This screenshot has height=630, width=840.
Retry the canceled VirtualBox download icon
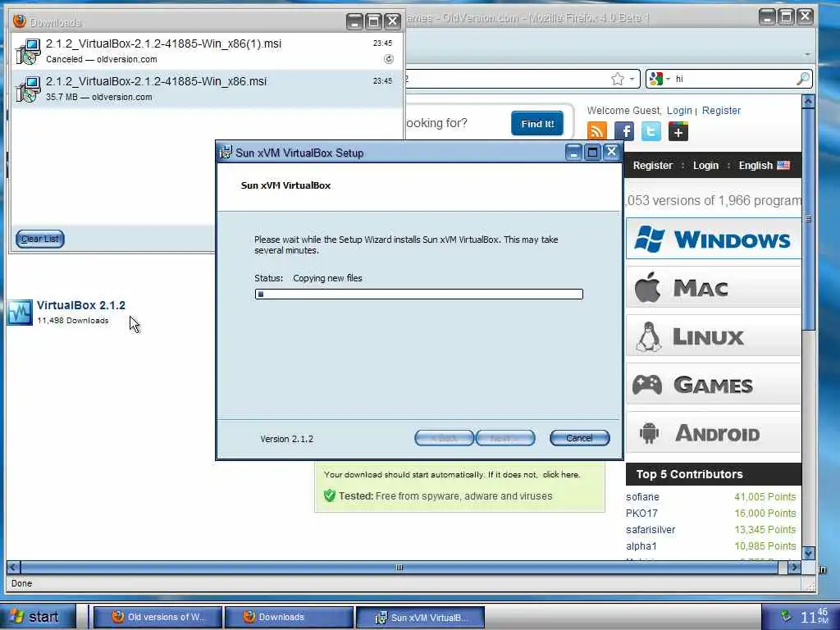(389, 59)
